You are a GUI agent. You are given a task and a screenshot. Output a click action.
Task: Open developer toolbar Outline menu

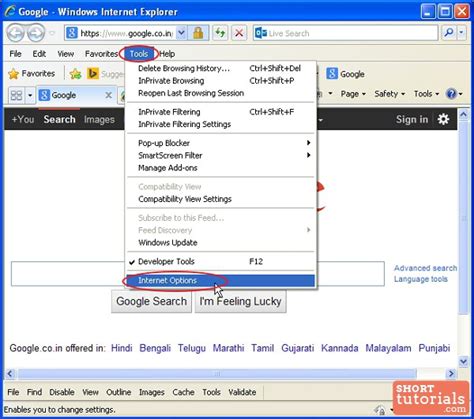(118, 392)
